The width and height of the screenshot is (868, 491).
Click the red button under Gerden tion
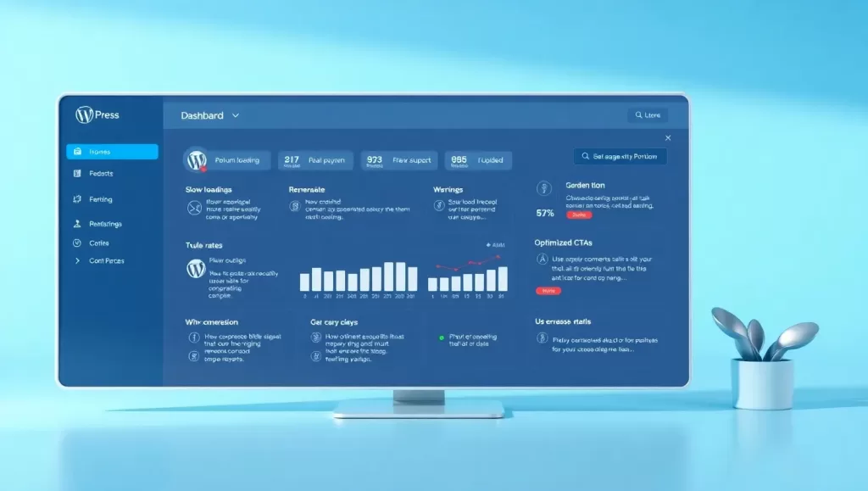[x=579, y=215]
